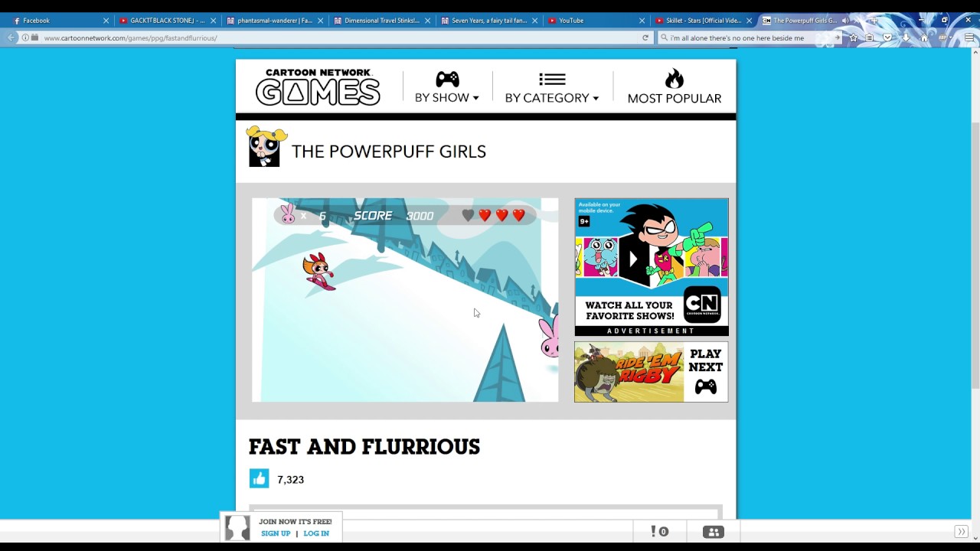Mute audio on the Powerpuff Girls tab

coord(844,21)
